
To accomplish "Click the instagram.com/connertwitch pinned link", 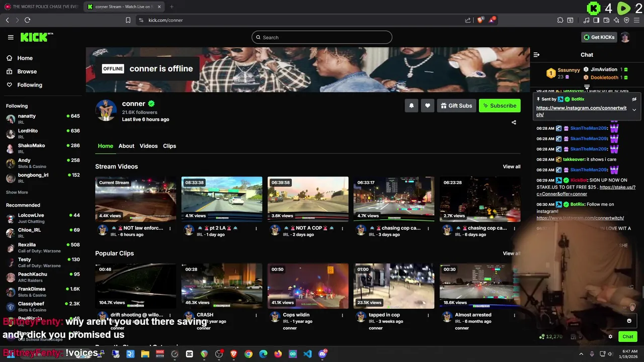I will click(x=581, y=111).
